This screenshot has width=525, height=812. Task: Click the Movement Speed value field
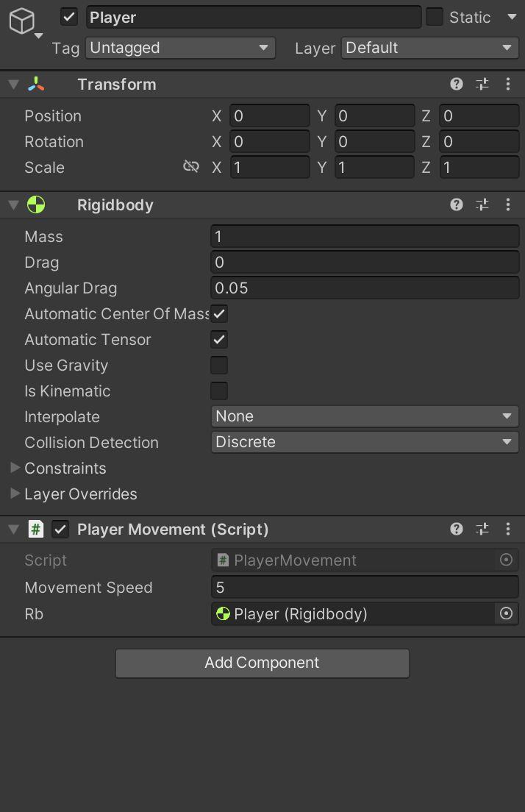365,587
